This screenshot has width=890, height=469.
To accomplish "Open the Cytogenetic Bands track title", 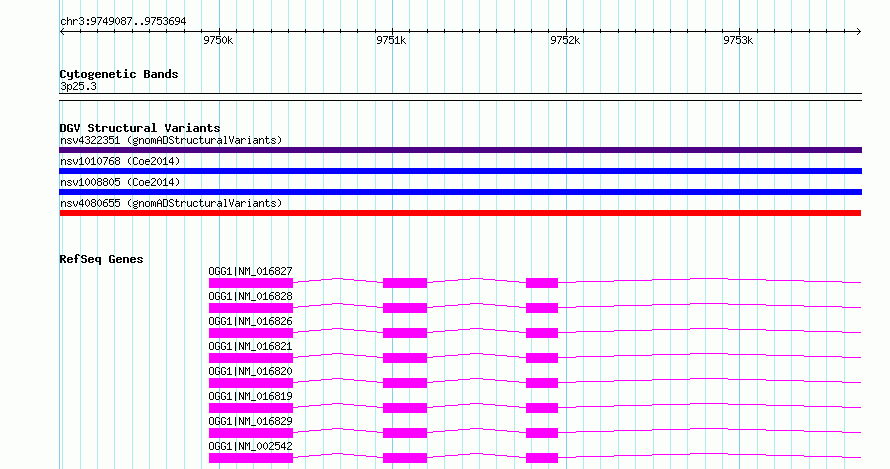I will tap(119, 74).
